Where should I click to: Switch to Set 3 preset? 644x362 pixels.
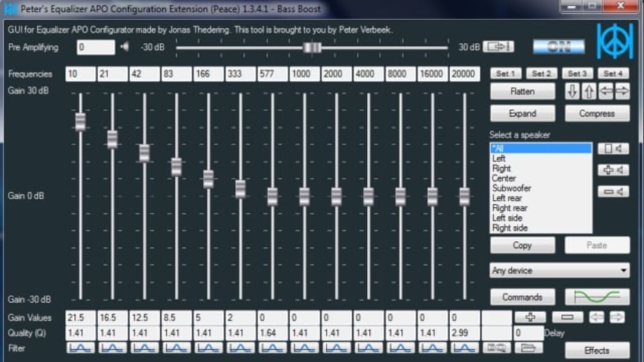click(577, 74)
